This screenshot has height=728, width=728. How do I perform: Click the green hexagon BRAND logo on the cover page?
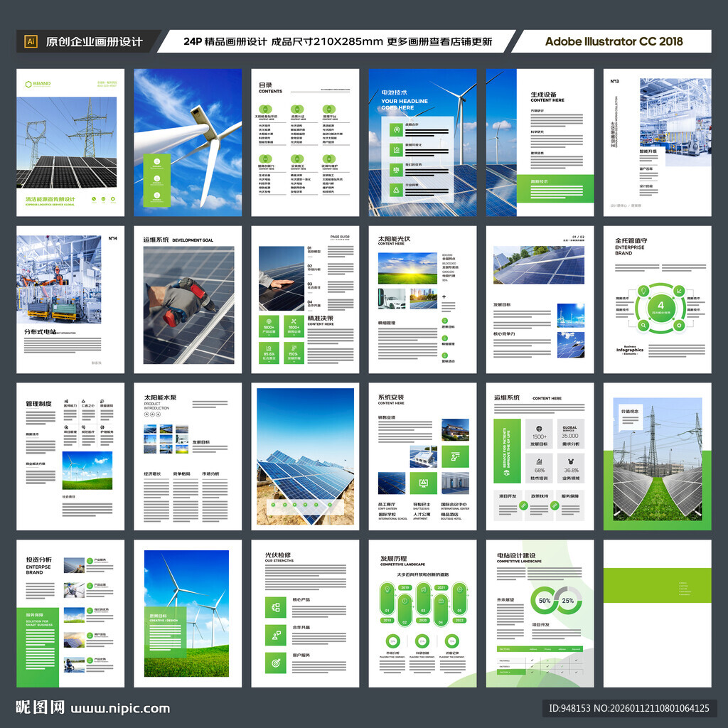tap(38, 84)
